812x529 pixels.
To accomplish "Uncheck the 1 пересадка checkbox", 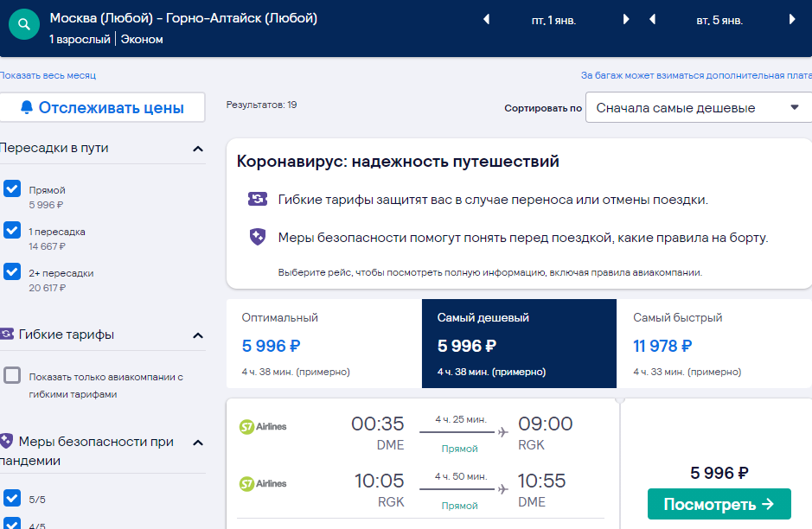I will pyautogui.click(x=12, y=230).
